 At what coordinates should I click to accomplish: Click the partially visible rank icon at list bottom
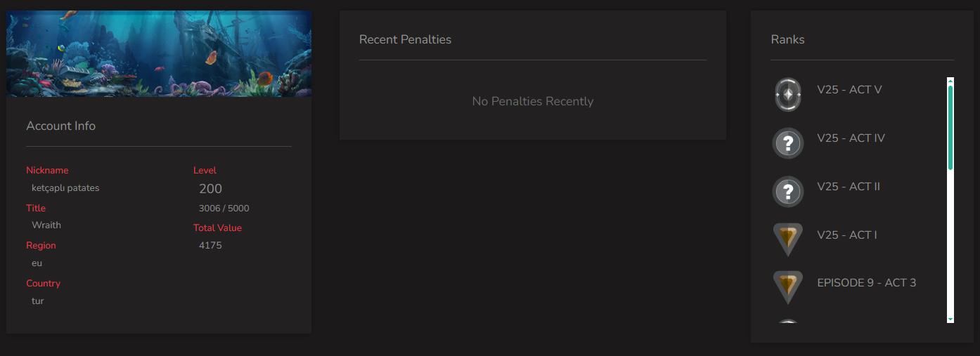point(788,321)
